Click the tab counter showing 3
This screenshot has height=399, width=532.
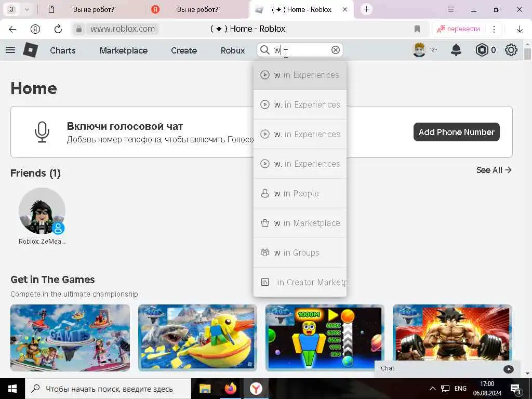click(x=11, y=9)
